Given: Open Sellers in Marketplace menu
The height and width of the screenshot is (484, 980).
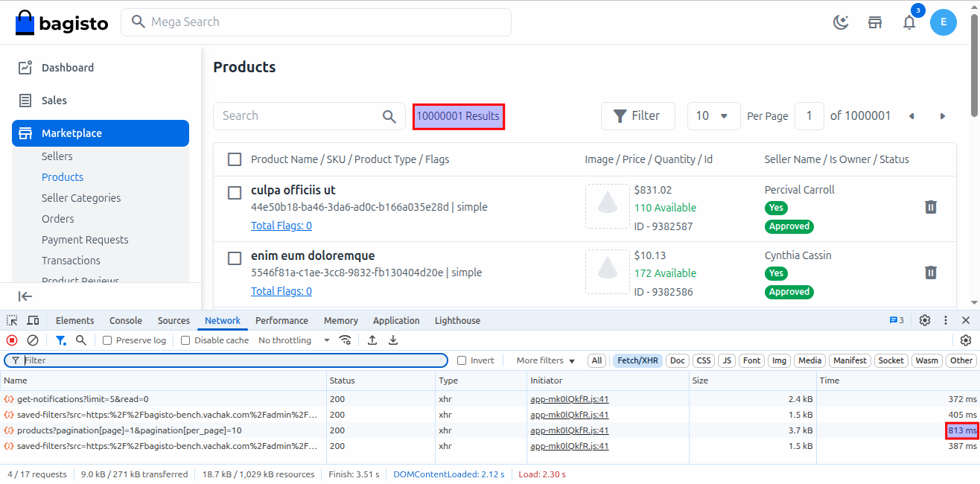Looking at the screenshot, I should tap(57, 156).
